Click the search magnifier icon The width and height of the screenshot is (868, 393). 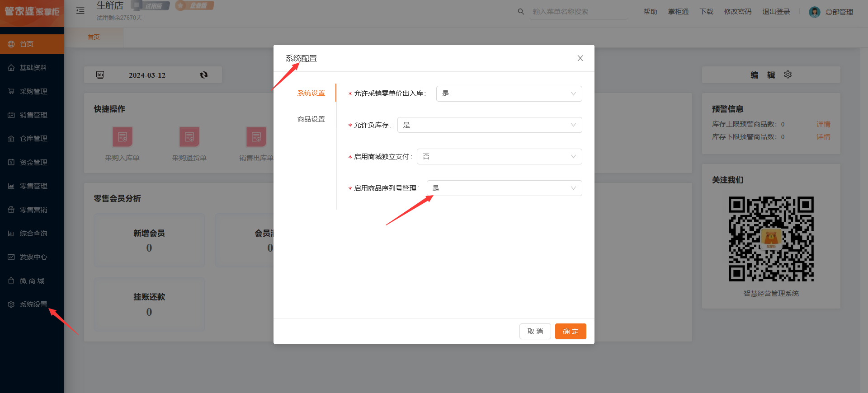coord(521,12)
